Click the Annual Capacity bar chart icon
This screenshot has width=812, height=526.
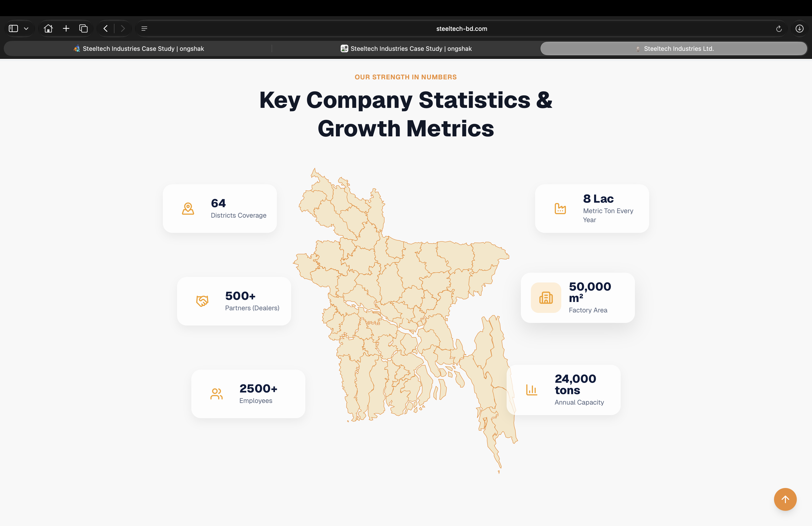(532, 390)
